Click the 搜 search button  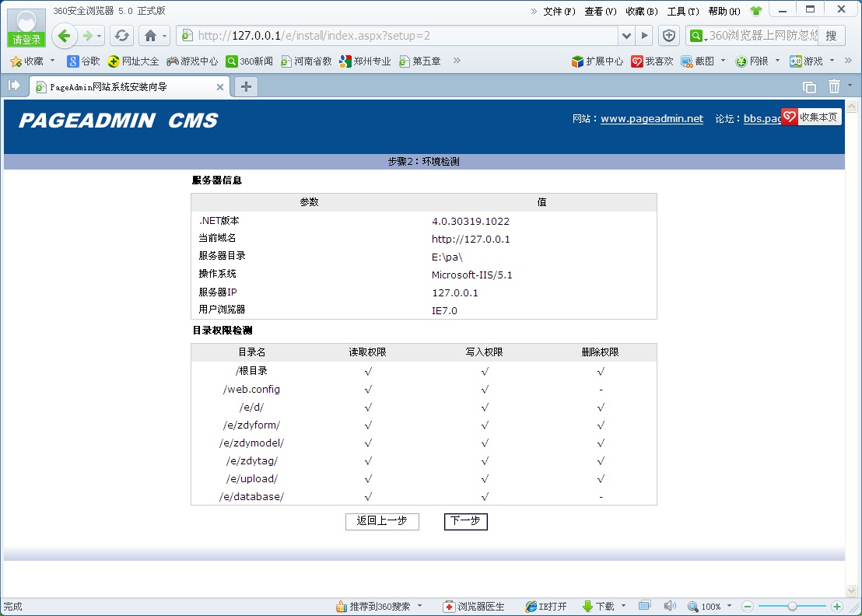831,36
